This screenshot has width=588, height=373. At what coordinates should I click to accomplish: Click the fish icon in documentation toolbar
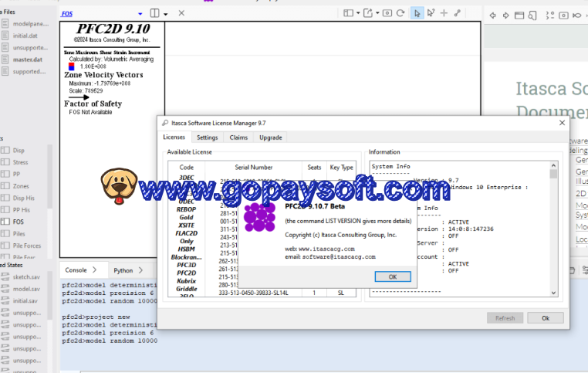pyautogui.click(x=576, y=15)
